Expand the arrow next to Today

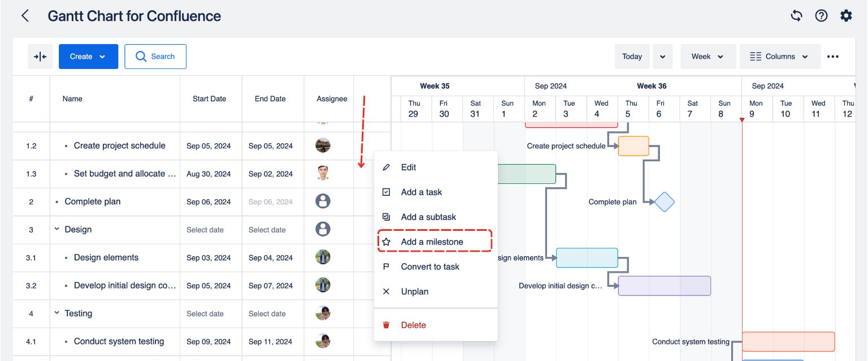pos(662,57)
